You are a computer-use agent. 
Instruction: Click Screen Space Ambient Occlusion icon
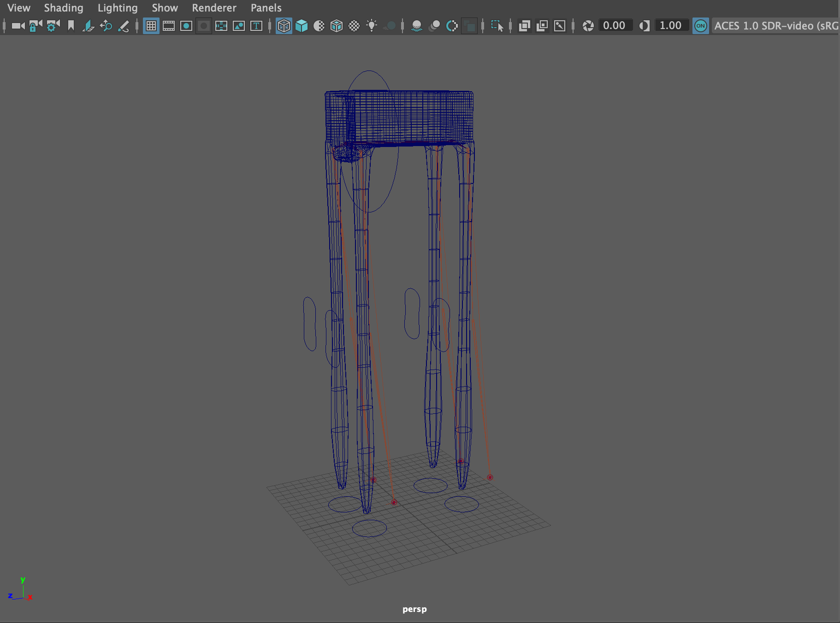point(417,26)
